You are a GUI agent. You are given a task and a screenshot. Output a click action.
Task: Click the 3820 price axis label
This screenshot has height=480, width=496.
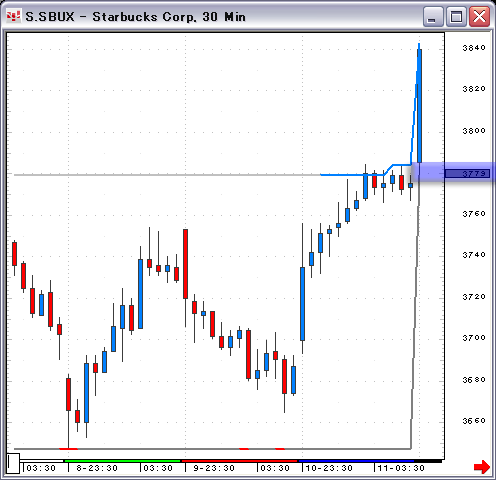point(474,89)
